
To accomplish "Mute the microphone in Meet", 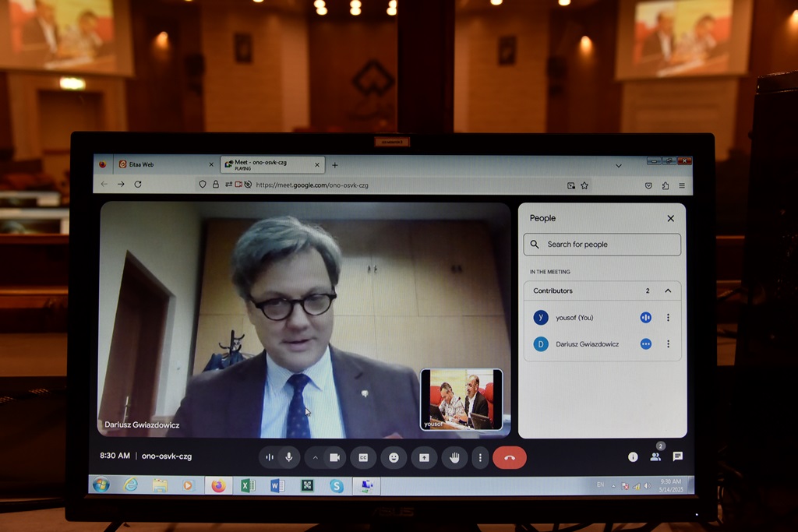I will (289, 457).
